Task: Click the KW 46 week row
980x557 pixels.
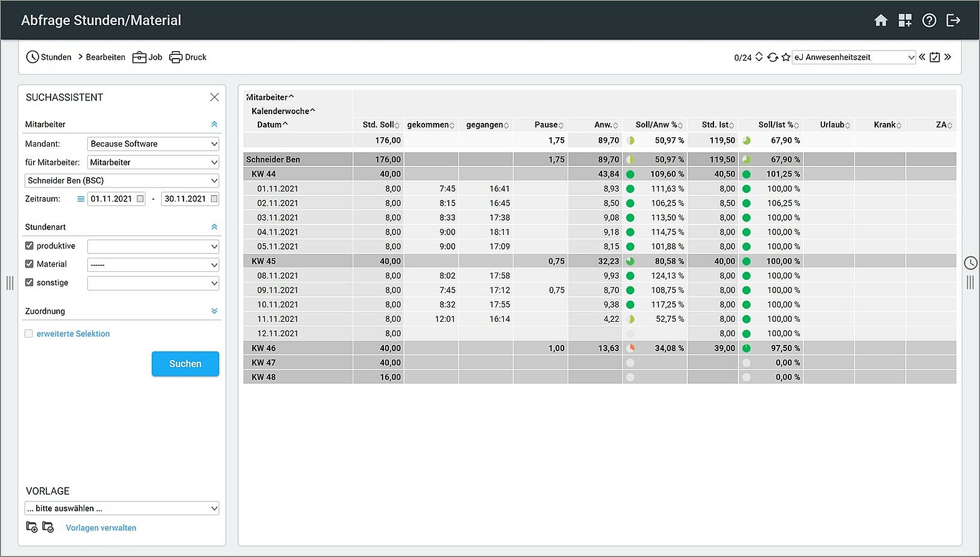Action: pos(263,348)
